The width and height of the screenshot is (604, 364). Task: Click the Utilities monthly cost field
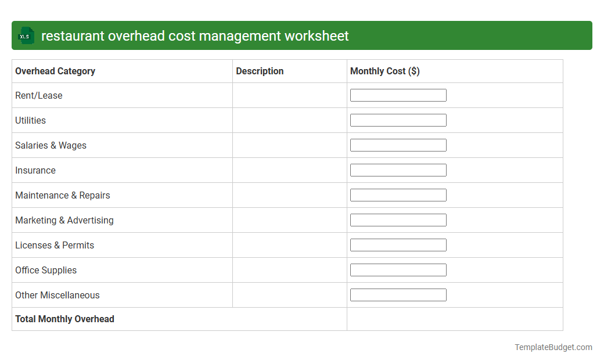tap(398, 120)
